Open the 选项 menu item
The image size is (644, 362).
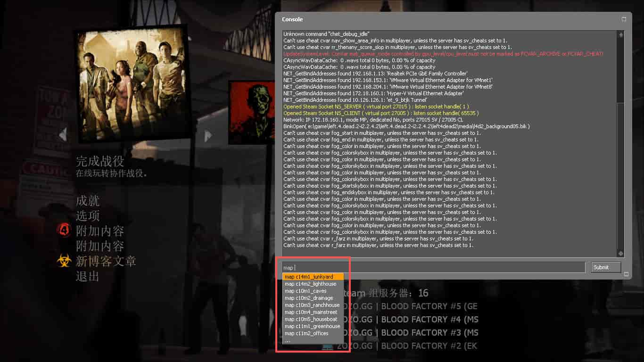[88, 216]
